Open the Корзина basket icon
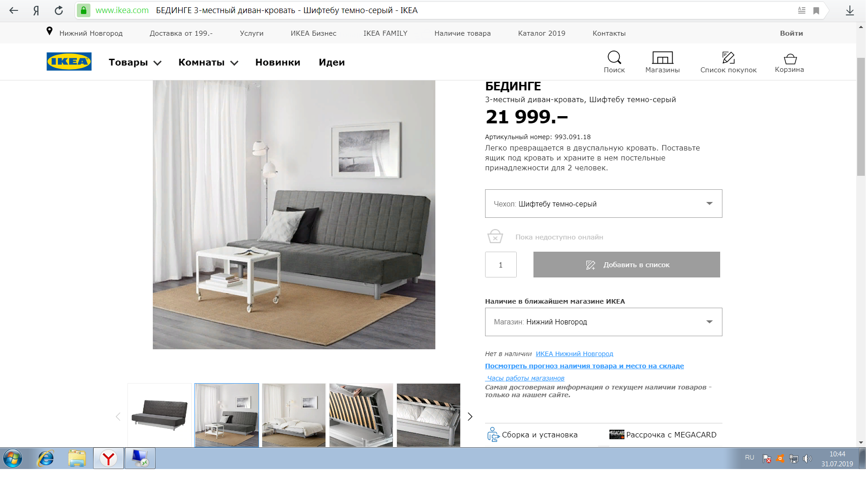This screenshot has width=868, height=488. pos(790,58)
